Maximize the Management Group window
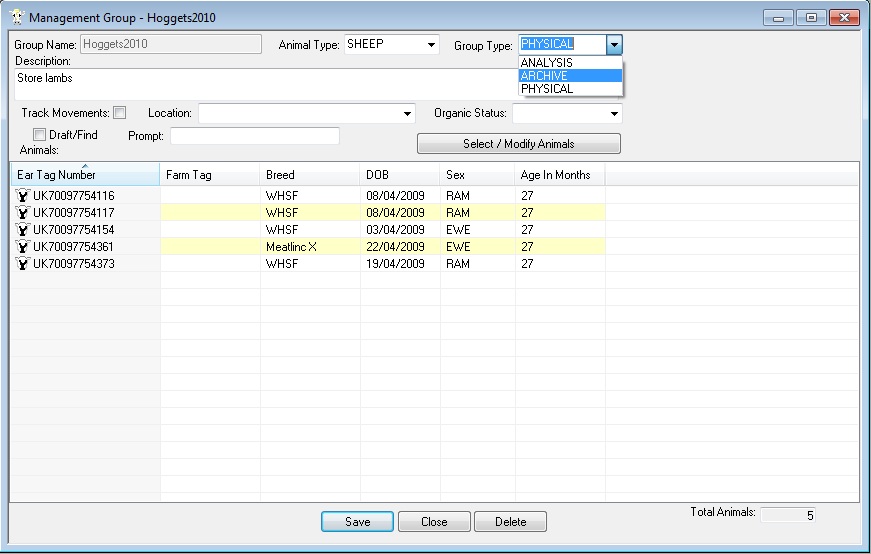Viewport: 871px width, 554px height. tap(811, 18)
